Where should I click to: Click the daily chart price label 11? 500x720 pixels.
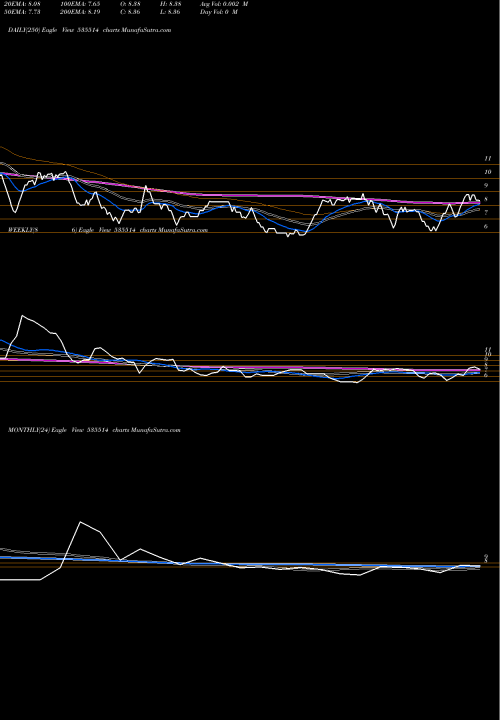(488, 158)
